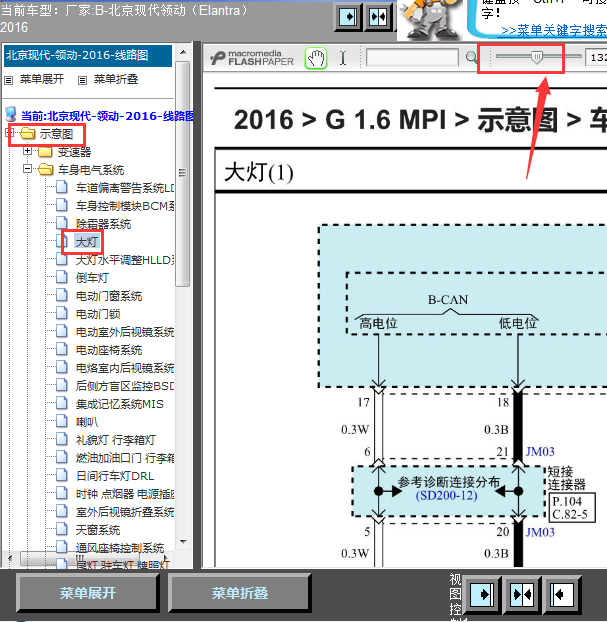The image size is (607, 622).
Task: Open the 电动门锁 document
Action: coord(98,314)
